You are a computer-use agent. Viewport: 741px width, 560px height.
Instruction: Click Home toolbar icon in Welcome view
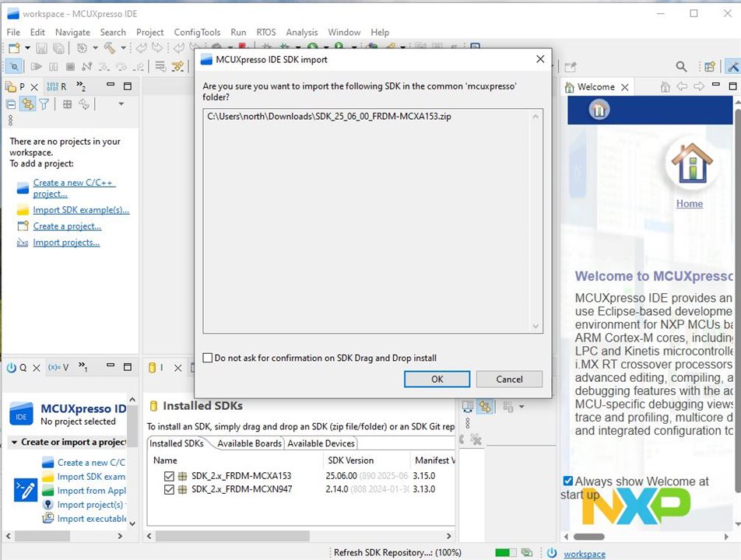point(665,86)
